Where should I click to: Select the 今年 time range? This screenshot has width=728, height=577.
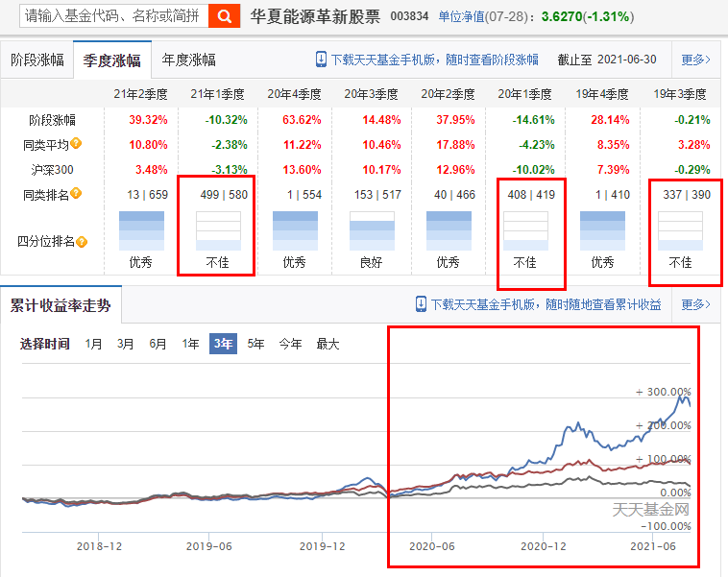click(x=291, y=344)
